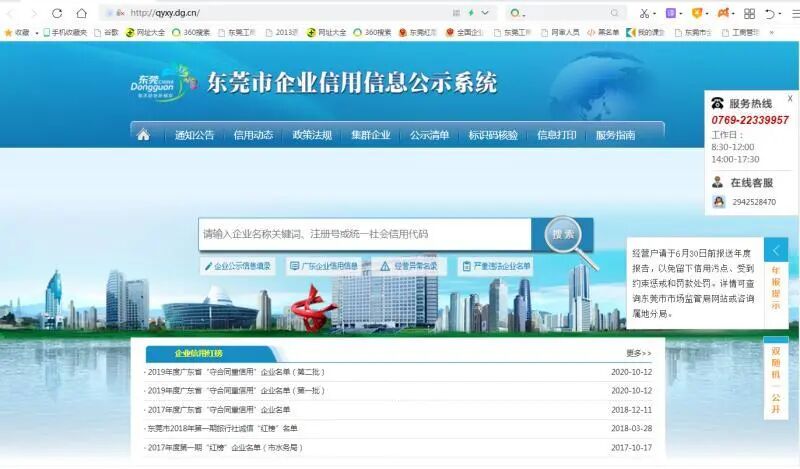Screen dimensions: 800x469
Task: Open 更多>> link in red list
Action: pos(639,353)
